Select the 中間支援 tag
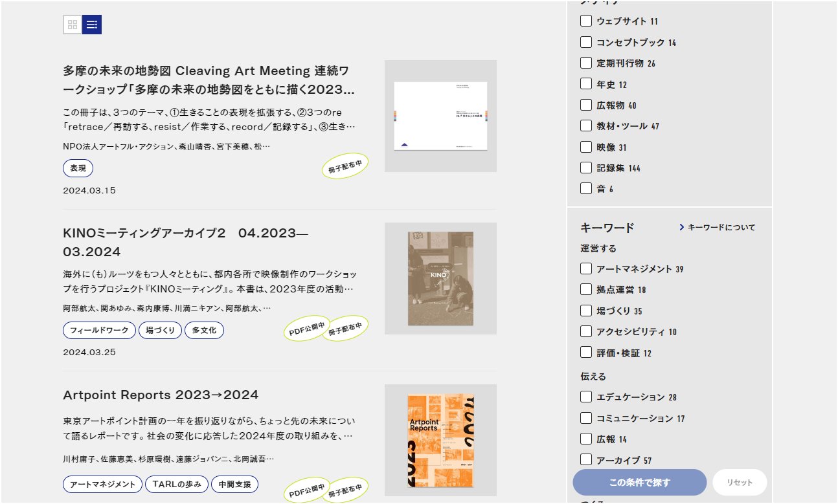This screenshot has width=838, height=504. [235, 485]
